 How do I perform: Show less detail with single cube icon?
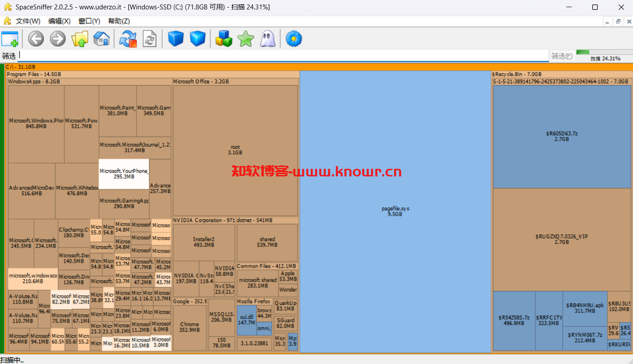tap(176, 39)
